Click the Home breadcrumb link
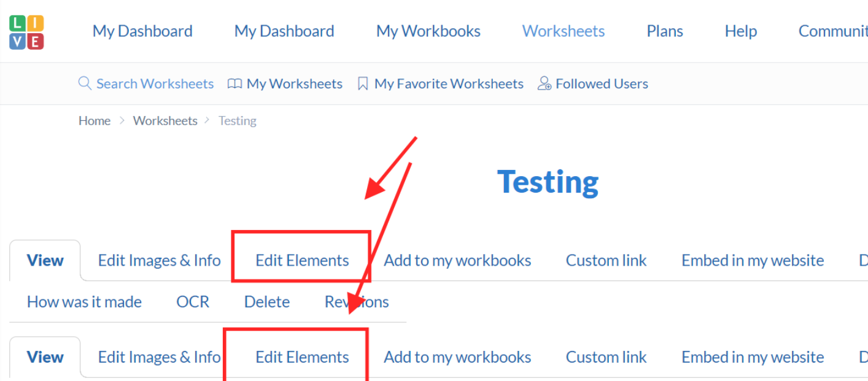The width and height of the screenshot is (868, 381). [95, 121]
